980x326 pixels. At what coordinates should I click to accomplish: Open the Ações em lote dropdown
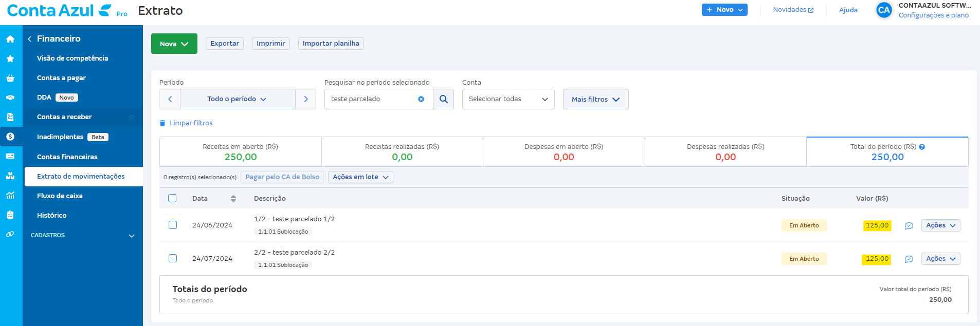(360, 177)
